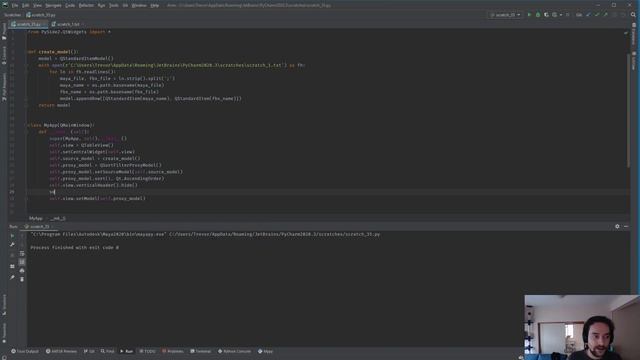Run with coverage icon in toolbar

click(546, 15)
